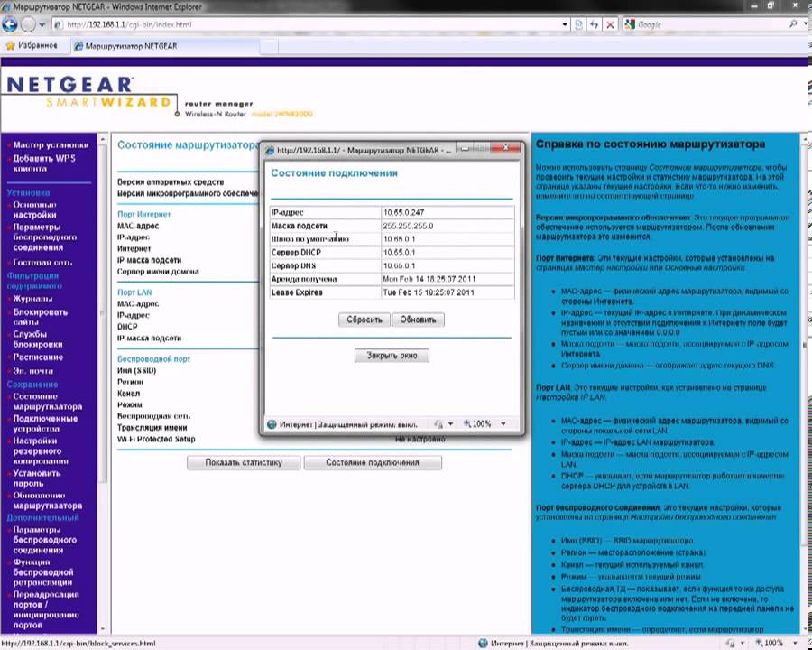Image resolution: width=812 pixels, height=650 pixels.
Task: Click the popup window title bar IE icon
Action: [270, 151]
